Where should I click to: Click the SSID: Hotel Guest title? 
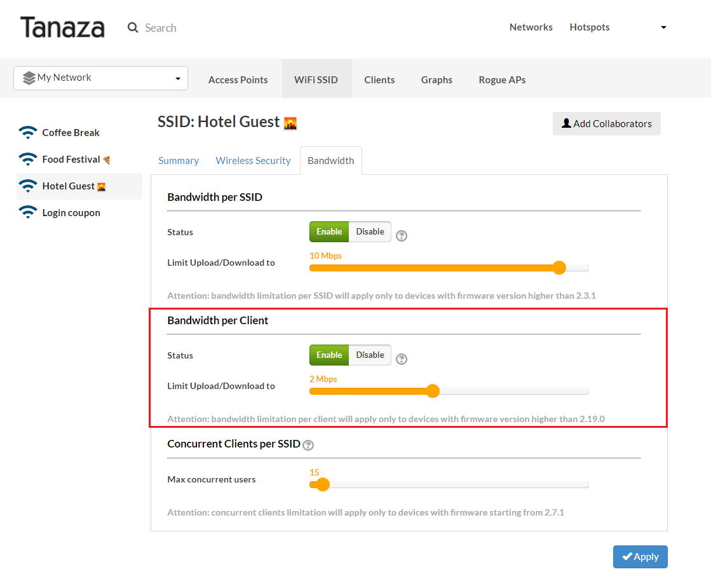[x=219, y=121]
